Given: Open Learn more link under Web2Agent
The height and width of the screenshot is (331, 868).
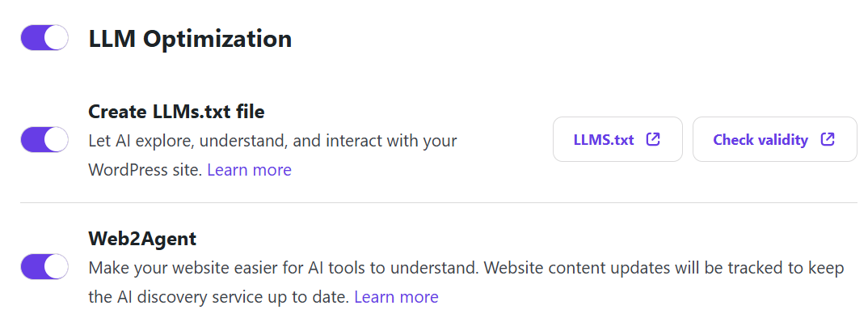Looking at the screenshot, I should [396, 297].
